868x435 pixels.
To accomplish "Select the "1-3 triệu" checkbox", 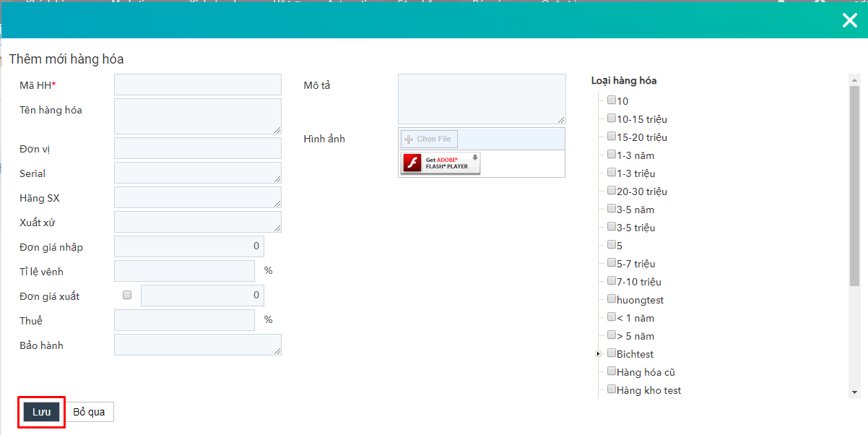I will coord(612,173).
